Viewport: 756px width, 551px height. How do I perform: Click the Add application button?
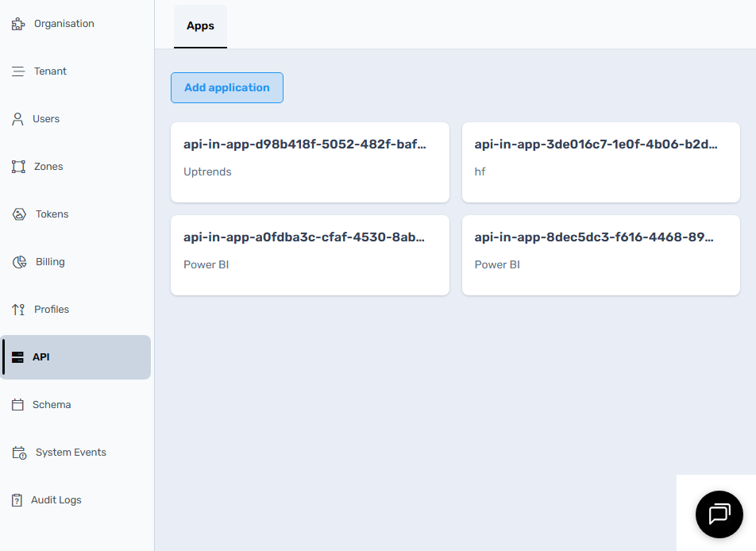point(226,87)
